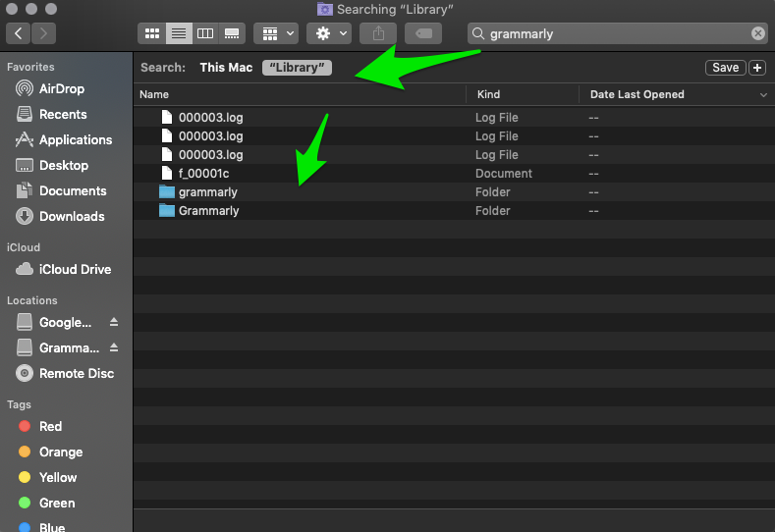This screenshot has width=775, height=532.
Task: Filter by the Yellow tag
Action: click(58, 478)
